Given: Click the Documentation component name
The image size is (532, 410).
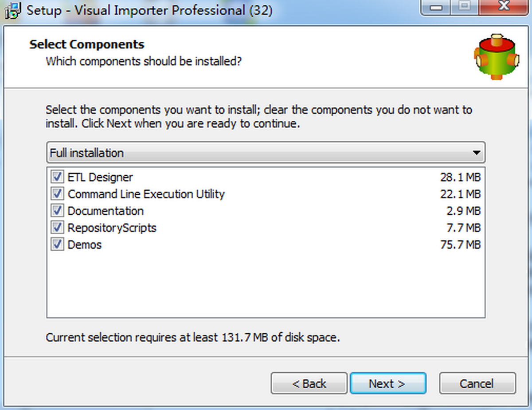Looking at the screenshot, I should click(106, 211).
